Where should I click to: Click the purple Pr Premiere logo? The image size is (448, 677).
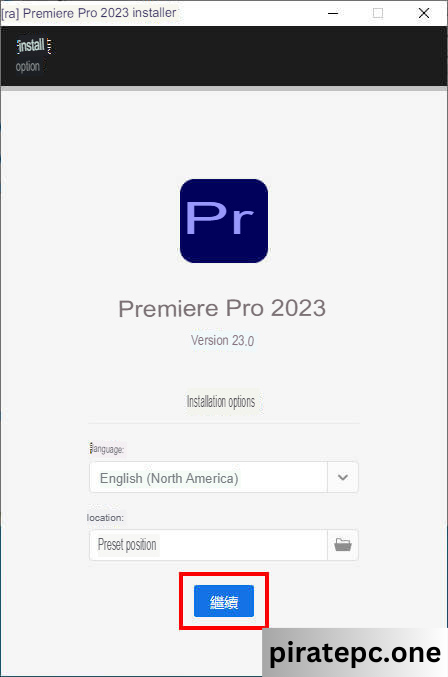(x=224, y=221)
